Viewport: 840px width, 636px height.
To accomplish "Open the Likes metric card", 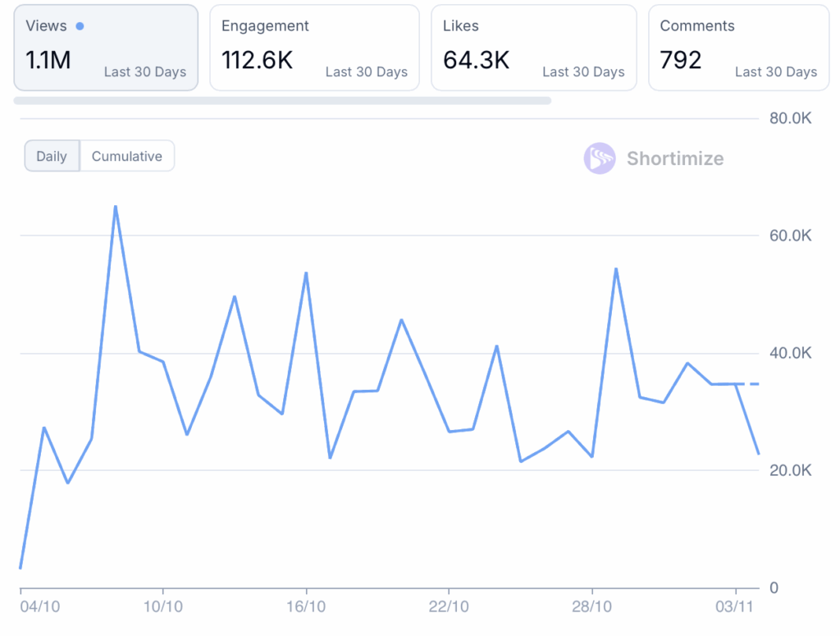I will tap(533, 47).
